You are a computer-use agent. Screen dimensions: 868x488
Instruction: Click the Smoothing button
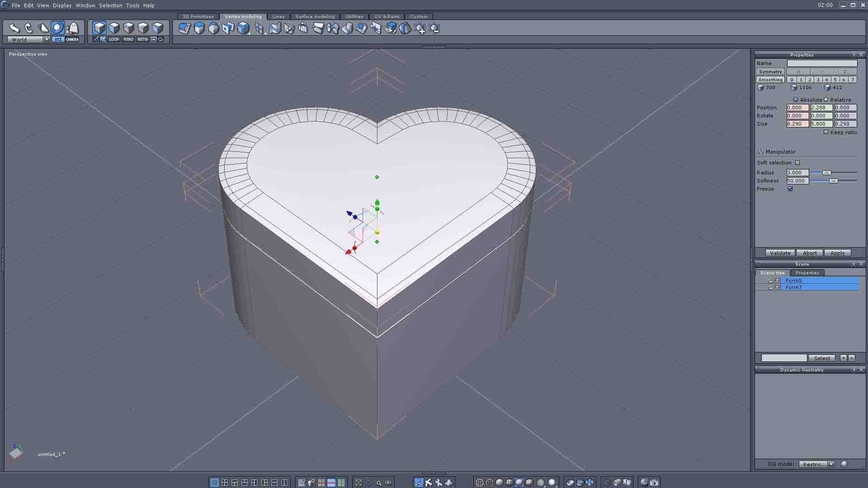770,80
